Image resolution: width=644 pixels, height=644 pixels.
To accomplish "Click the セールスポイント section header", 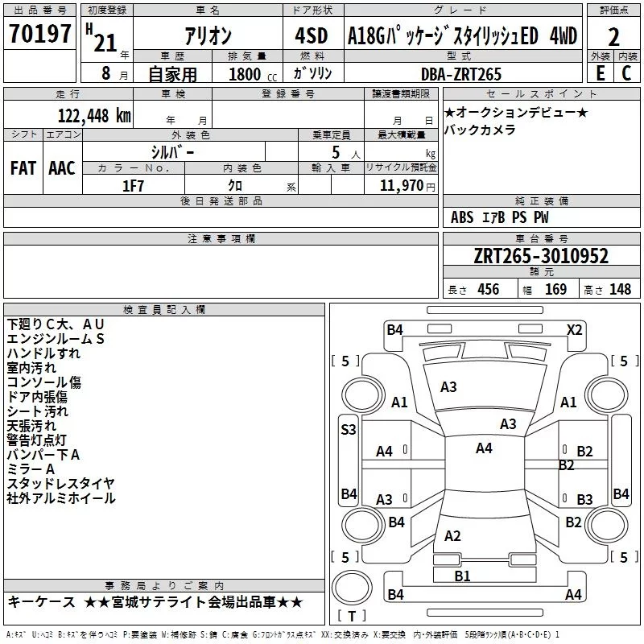I will click(541, 93).
